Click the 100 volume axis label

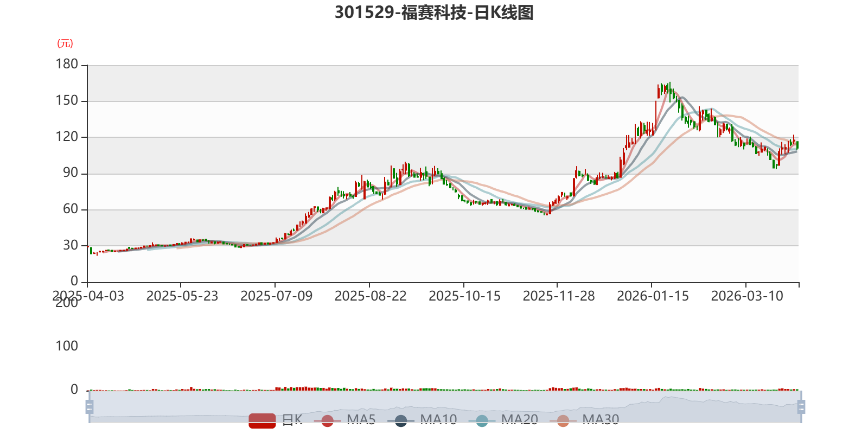pos(67,346)
